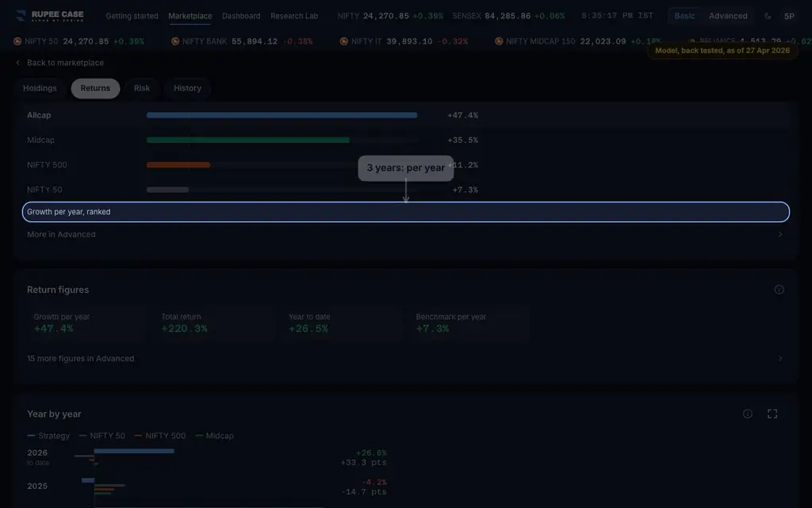The height and width of the screenshot is (508, 812).
Task: Click SENSEX 84,285.86 header quote
Action: 508,16
